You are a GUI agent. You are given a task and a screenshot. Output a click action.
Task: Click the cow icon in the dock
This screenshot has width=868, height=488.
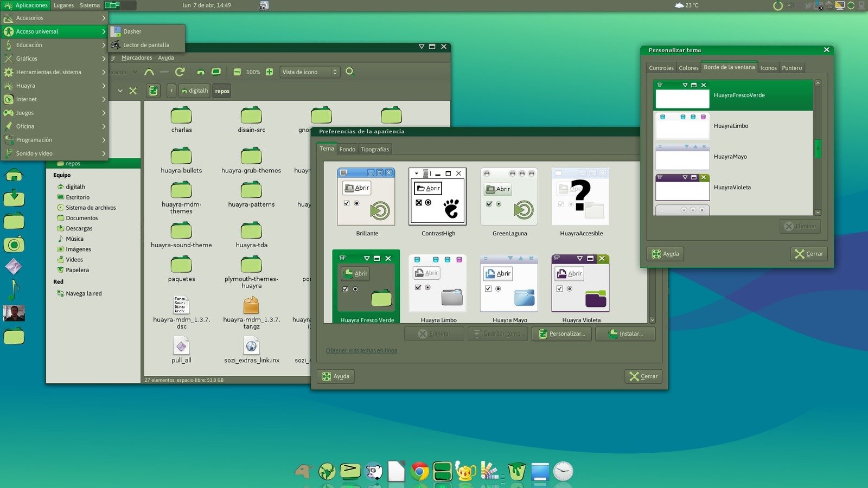click(374, 471)
